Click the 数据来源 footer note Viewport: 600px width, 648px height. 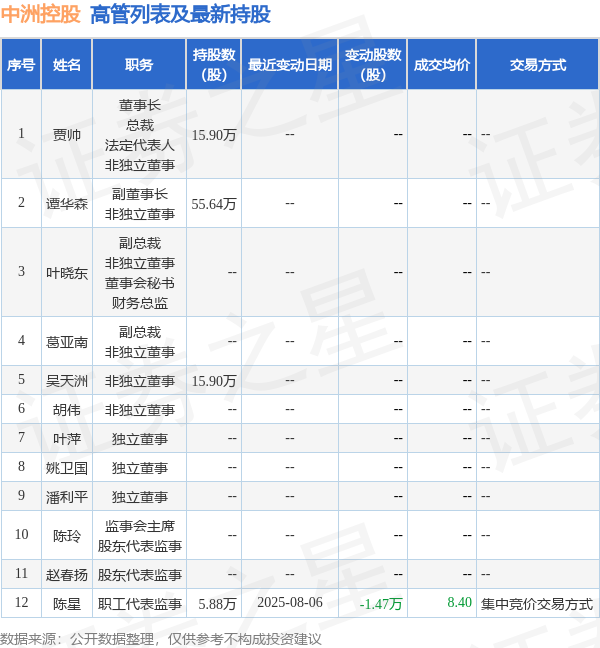tap(160, 639)
